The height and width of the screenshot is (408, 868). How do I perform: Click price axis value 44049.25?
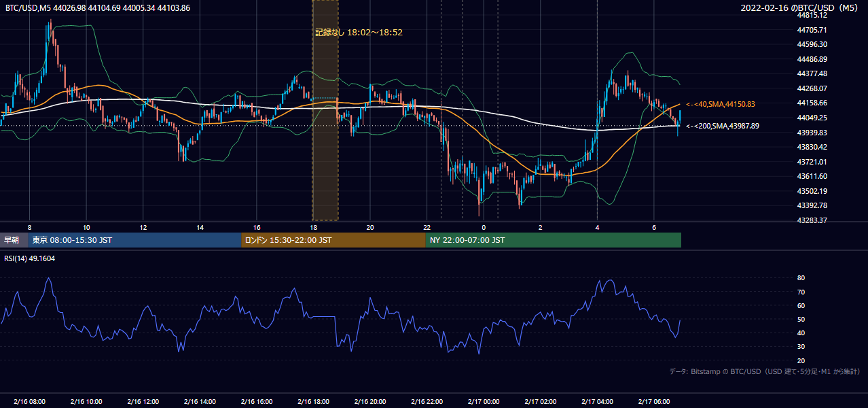tap(812, 118)
